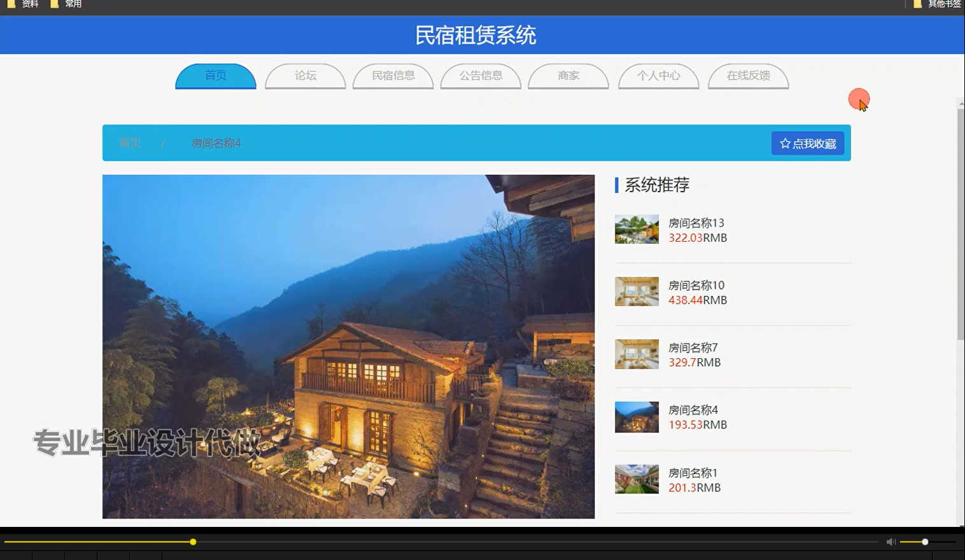Click the 首页 breadcrumb link
The height and width of the screenshot is (560, 965).
tap(130, 143)
